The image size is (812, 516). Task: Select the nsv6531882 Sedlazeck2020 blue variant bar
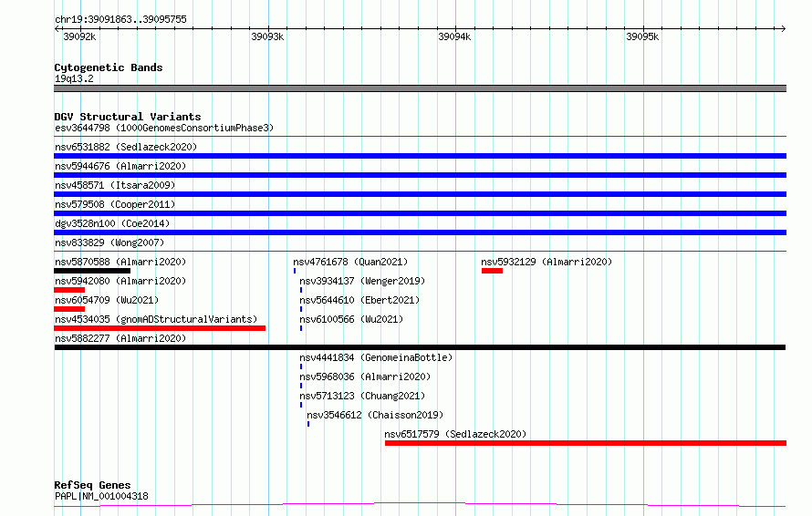point(420,156)
